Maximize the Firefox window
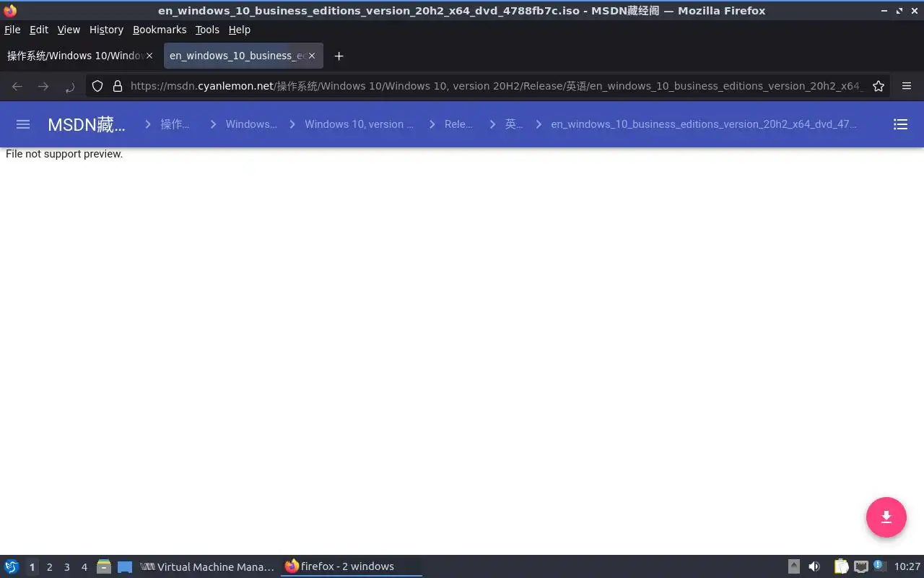 click(899, 11)
